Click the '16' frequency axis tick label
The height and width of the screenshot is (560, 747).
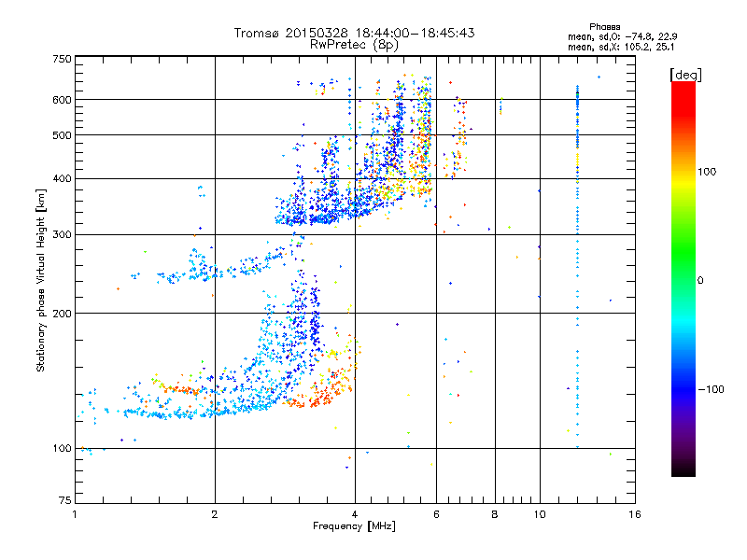click(635, 514)
